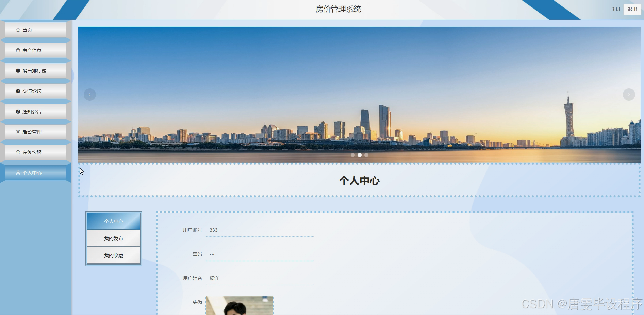
Task: Click the 头像 field label
Action: [197, 302]
